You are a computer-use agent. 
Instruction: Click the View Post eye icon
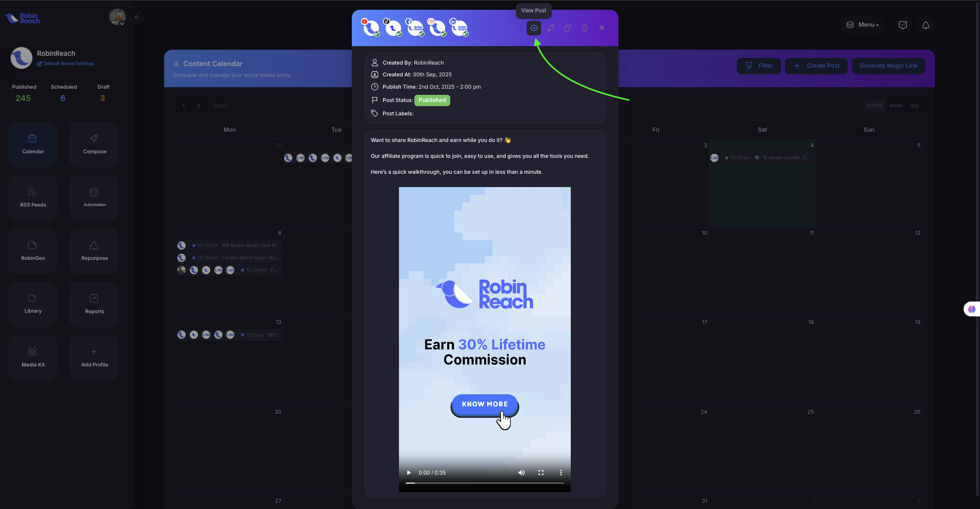[x=534, y=28]
